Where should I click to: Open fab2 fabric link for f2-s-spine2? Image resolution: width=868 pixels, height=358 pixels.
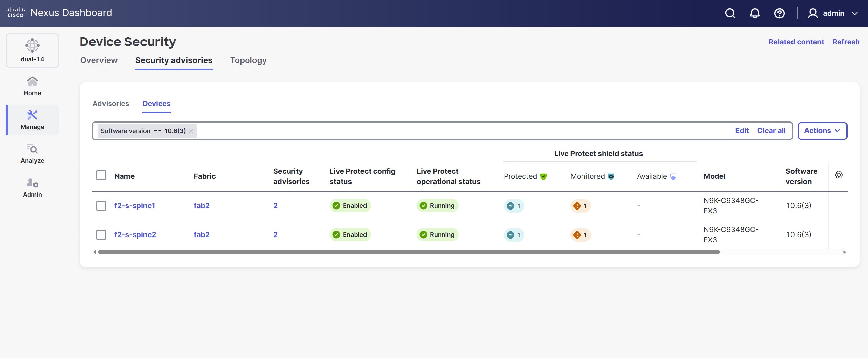pos(202,234)
